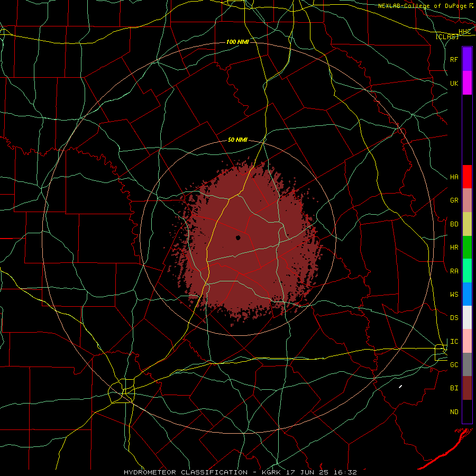Click the white DS legend swatch

pyautogui.click(x=467, y=317)
